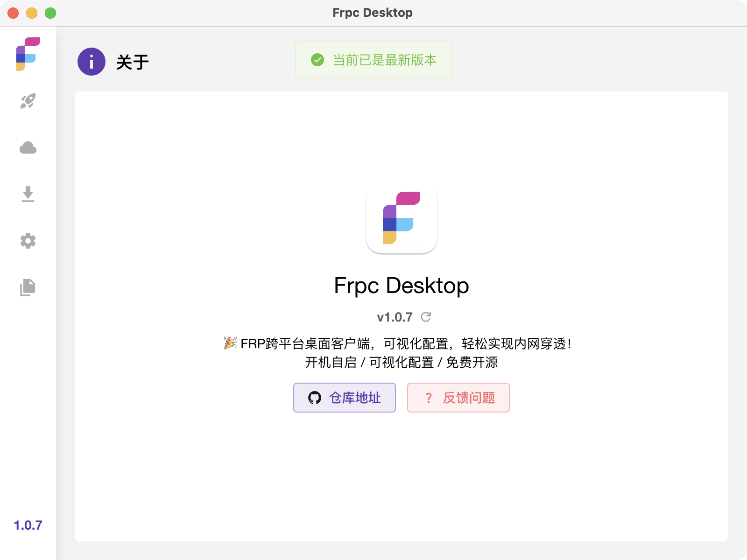The image size is (747, 560).
Task: Click the 当前已是最新版本 notification message
Action: [x=384, y=60]
